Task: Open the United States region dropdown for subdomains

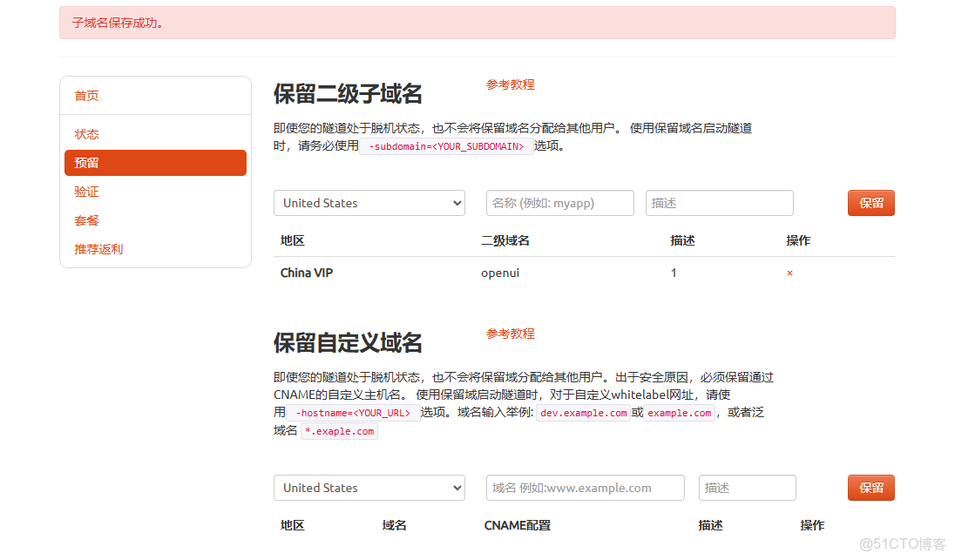Action: [x=369, y=202]
